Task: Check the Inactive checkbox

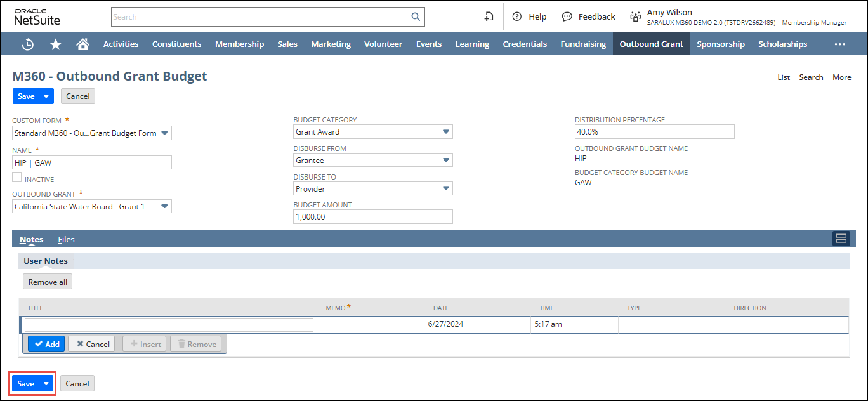Action: 17,178
